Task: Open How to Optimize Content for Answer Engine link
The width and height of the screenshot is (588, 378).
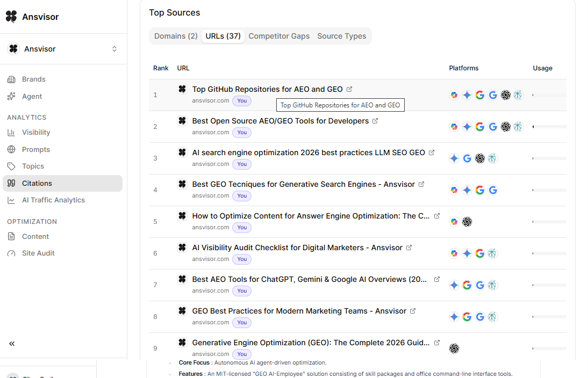Action: [311, 216]
